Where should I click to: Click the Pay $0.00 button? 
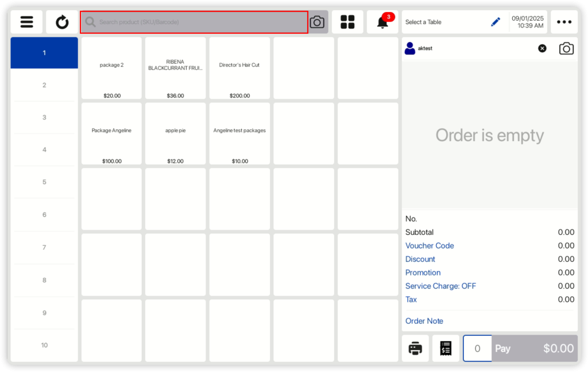coord(535,348)
